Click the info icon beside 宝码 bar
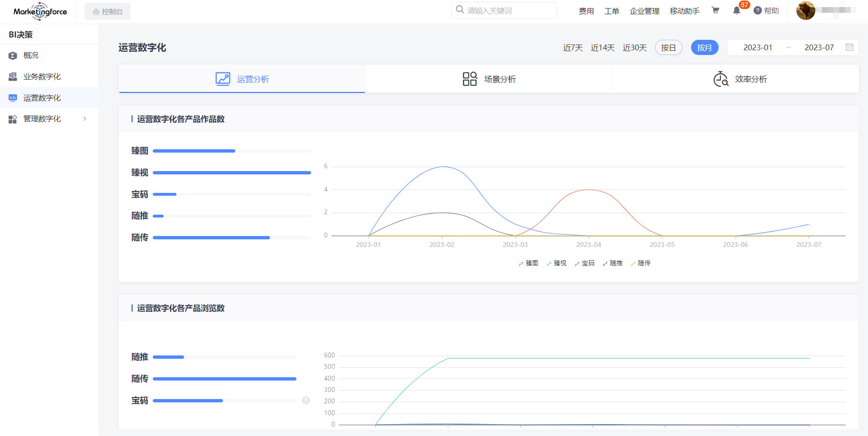The width and height of the screenshot is (868, 436). [x=306, y=400]
